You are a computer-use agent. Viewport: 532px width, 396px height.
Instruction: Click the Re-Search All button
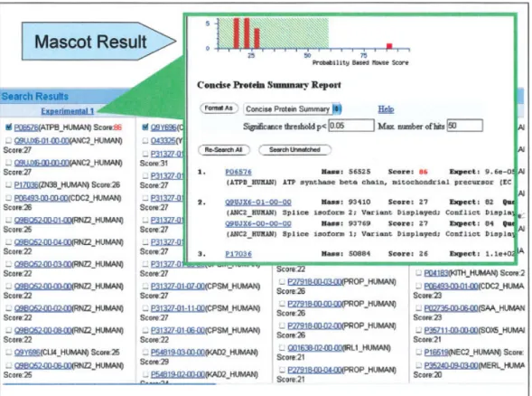point(224,150)
